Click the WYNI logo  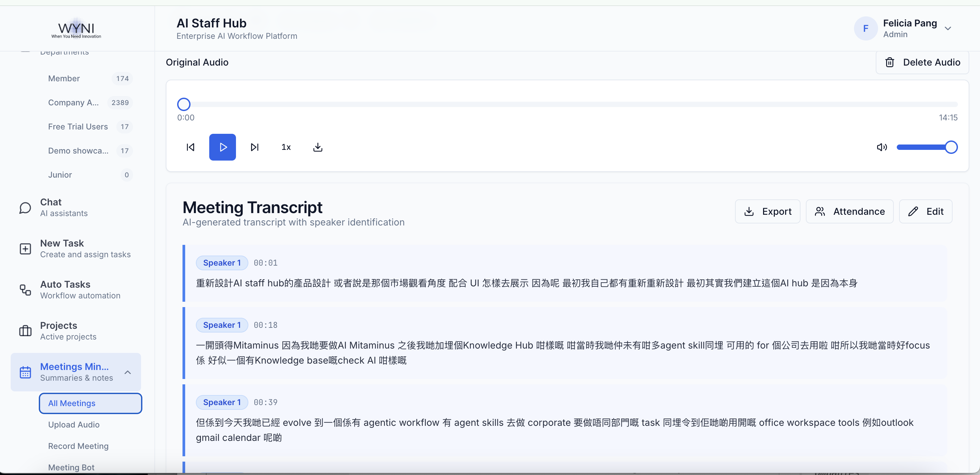point(77,28)
